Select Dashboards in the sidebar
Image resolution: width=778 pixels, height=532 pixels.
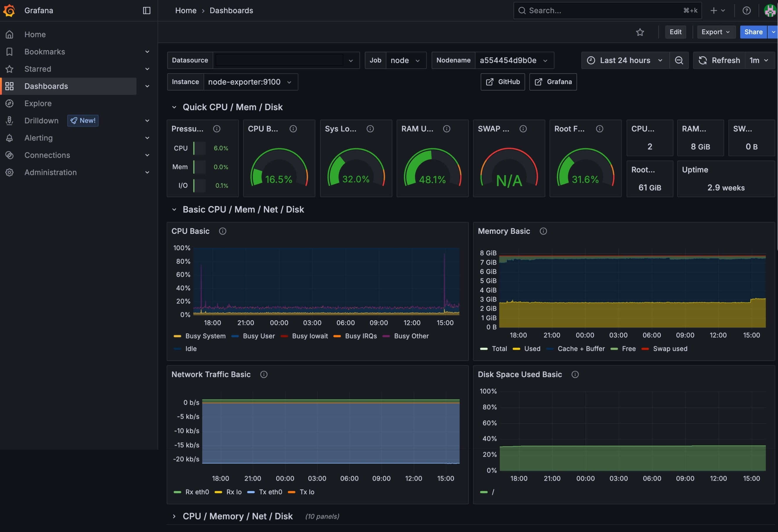46,86
